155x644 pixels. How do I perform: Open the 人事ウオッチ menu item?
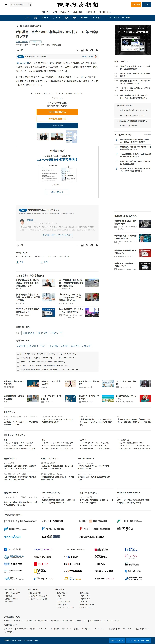point(91,12)
